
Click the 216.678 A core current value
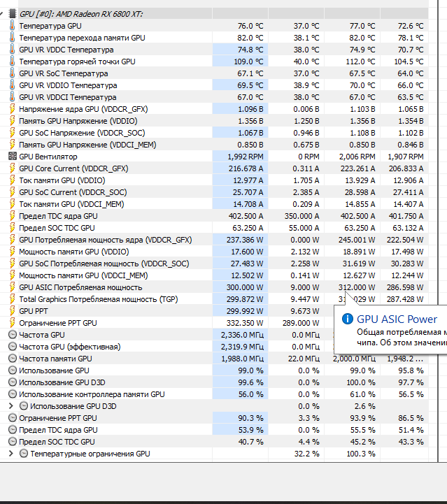point(246,168)
